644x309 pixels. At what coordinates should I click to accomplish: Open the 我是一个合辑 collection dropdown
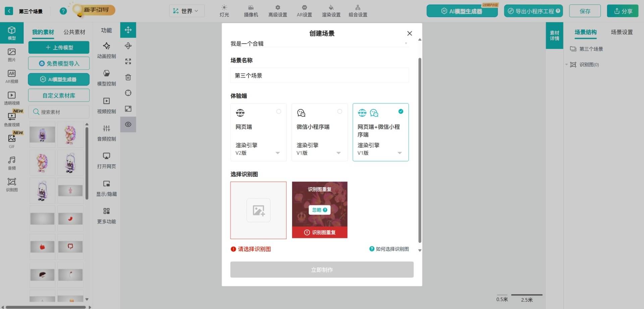(x=319, y=43)
